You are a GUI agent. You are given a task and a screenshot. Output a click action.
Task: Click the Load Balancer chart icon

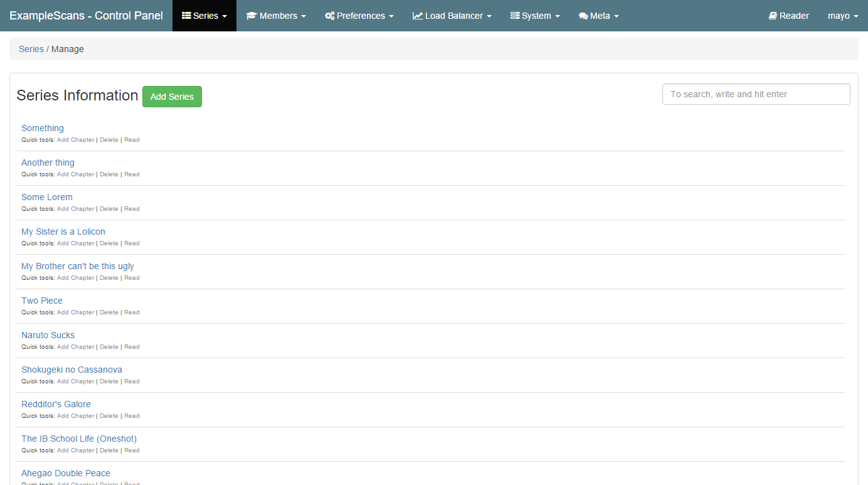coord(418,16)
